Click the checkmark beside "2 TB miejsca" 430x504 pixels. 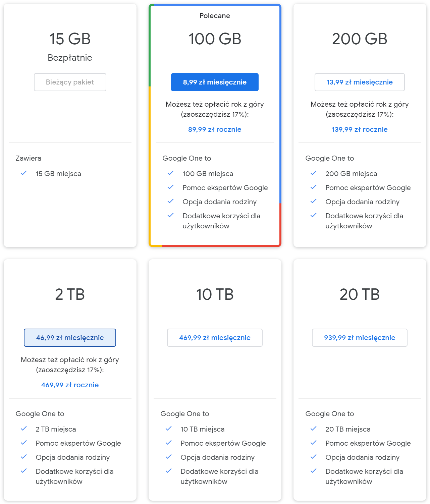point(24,429)
